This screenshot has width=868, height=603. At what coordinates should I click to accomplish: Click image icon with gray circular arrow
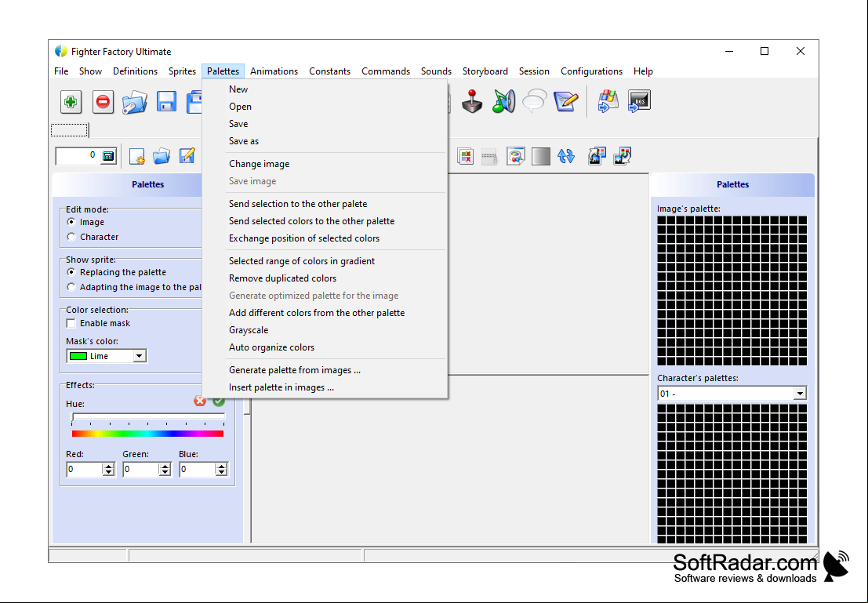pos(597,156)
